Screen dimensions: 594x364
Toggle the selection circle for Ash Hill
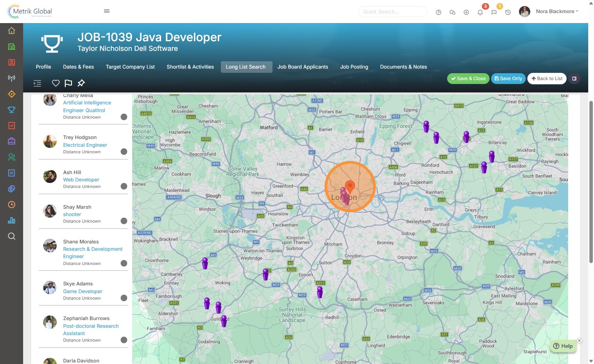124,186
